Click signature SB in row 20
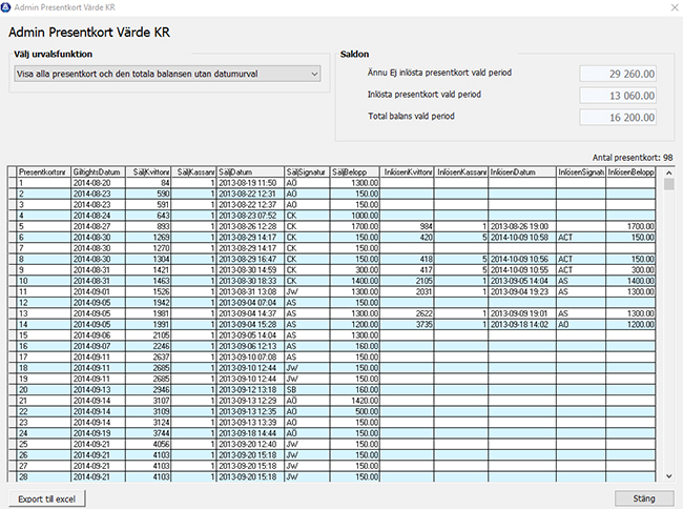Image resolution: width=683 pixels, height=509 pixels. pos(308,390)
